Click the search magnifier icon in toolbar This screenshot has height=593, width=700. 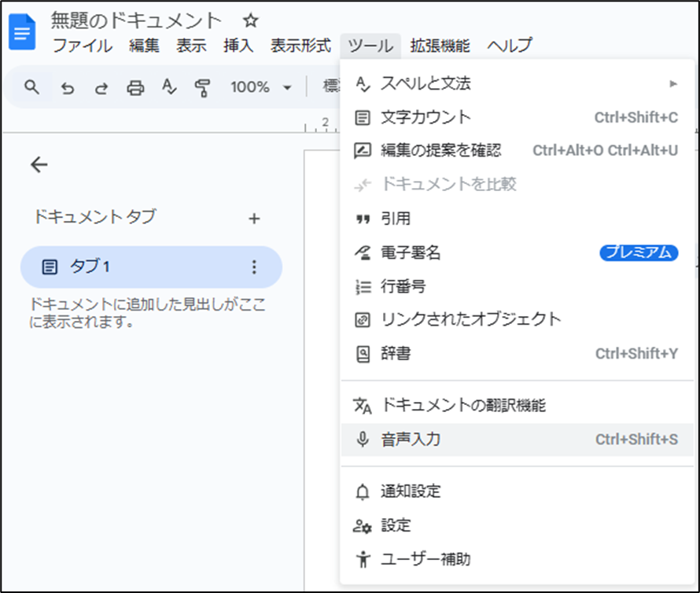tap(31, 87)
